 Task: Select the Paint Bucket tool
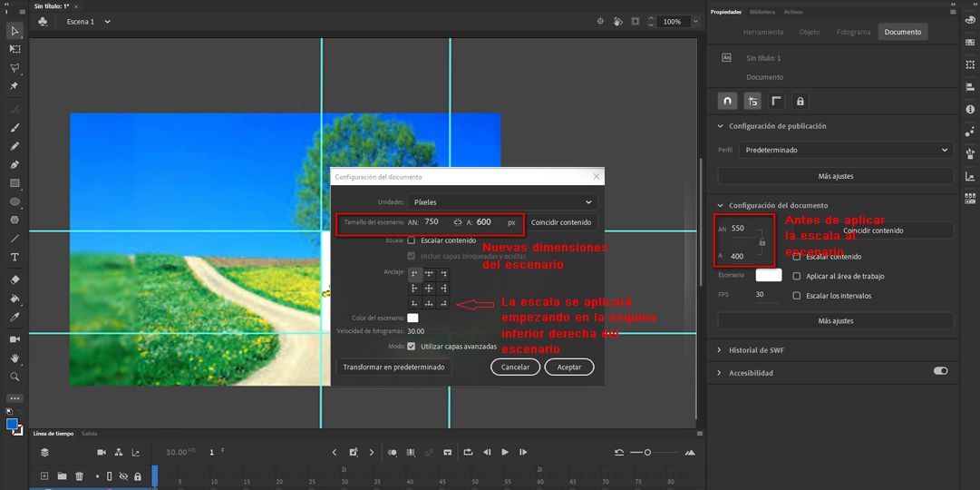(x=15, y=299)
